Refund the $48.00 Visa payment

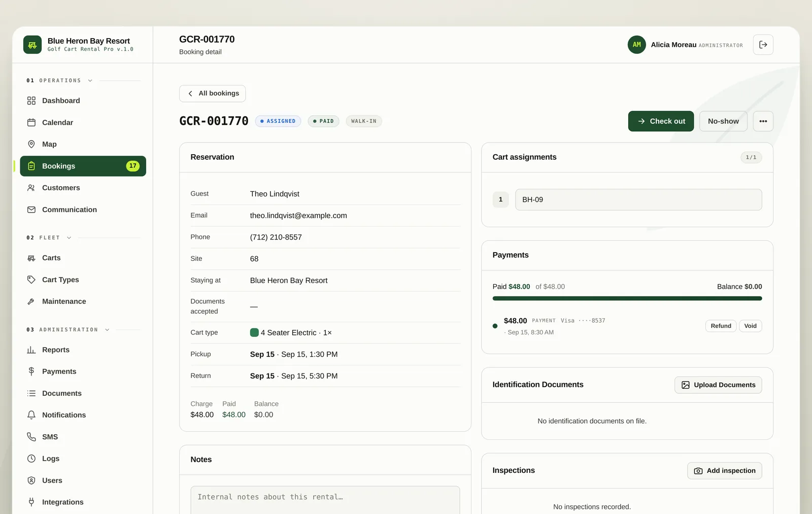[721, 326]
